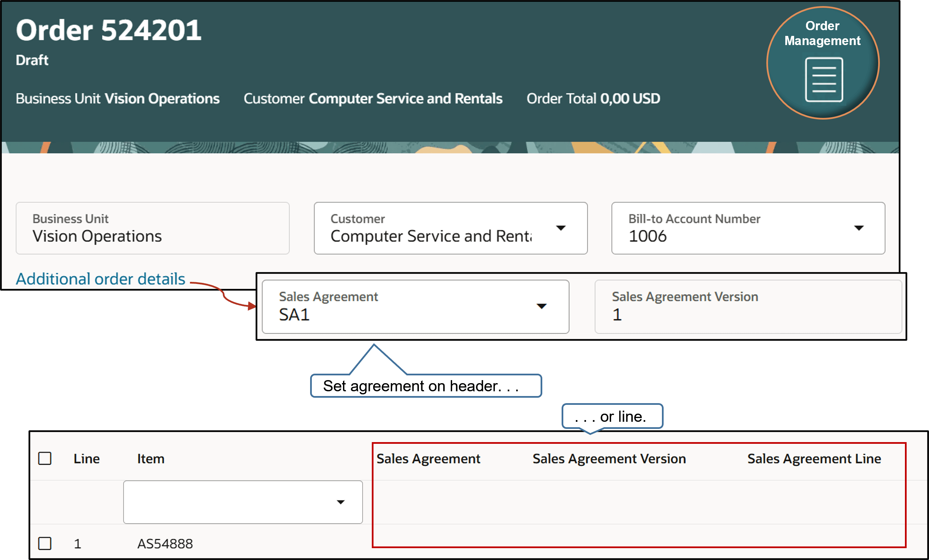Select the Sales Agreement column header
The width and height of the screenshot is (929, 560).
(428, 458)
